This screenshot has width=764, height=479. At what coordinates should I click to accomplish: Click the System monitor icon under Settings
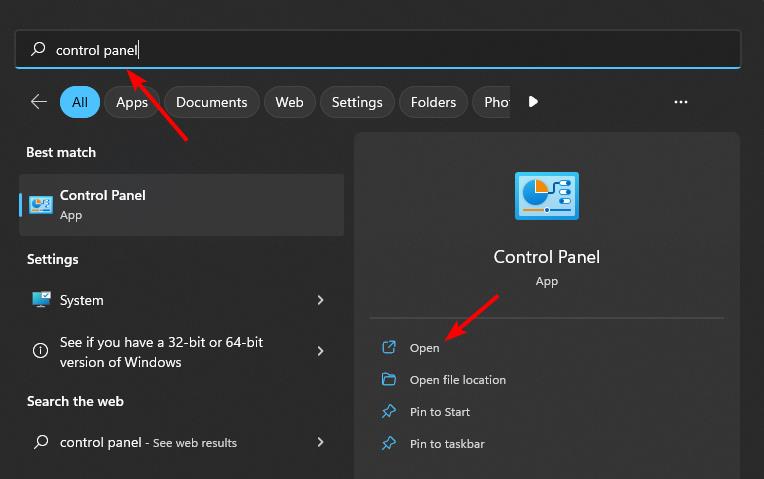pyautogui.click(x=41, y=299)
